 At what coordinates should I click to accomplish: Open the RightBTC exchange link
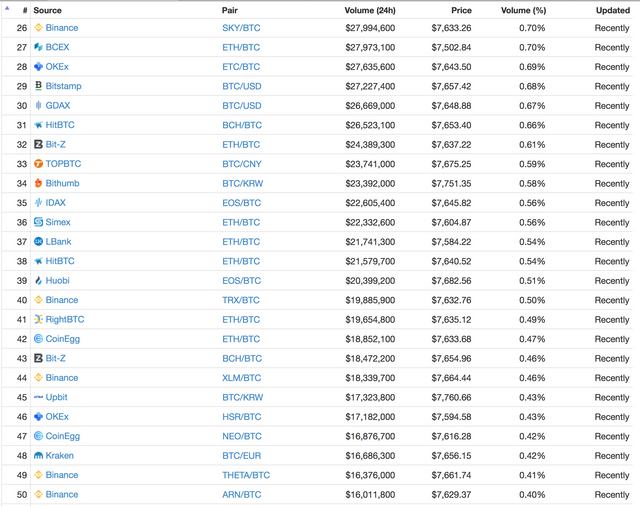65,319
